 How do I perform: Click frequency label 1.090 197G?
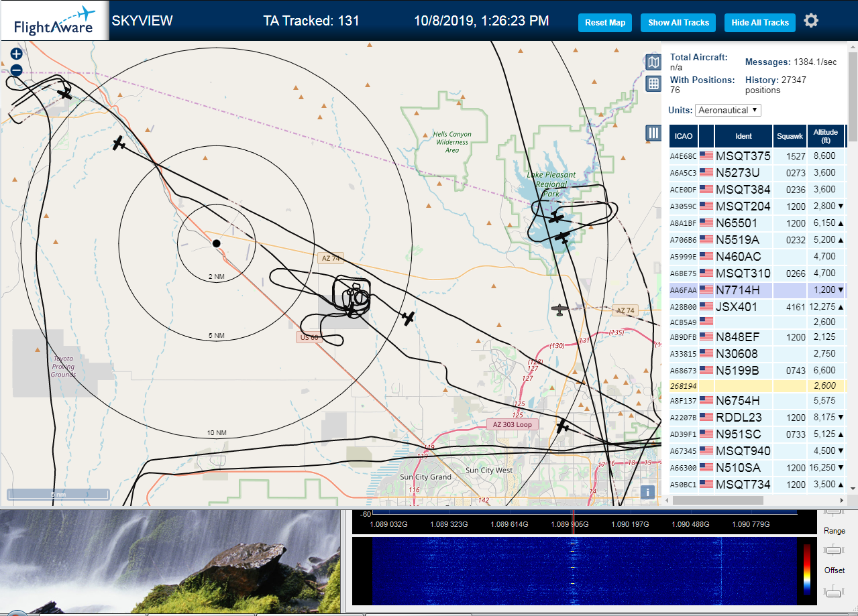coord(630,524)
